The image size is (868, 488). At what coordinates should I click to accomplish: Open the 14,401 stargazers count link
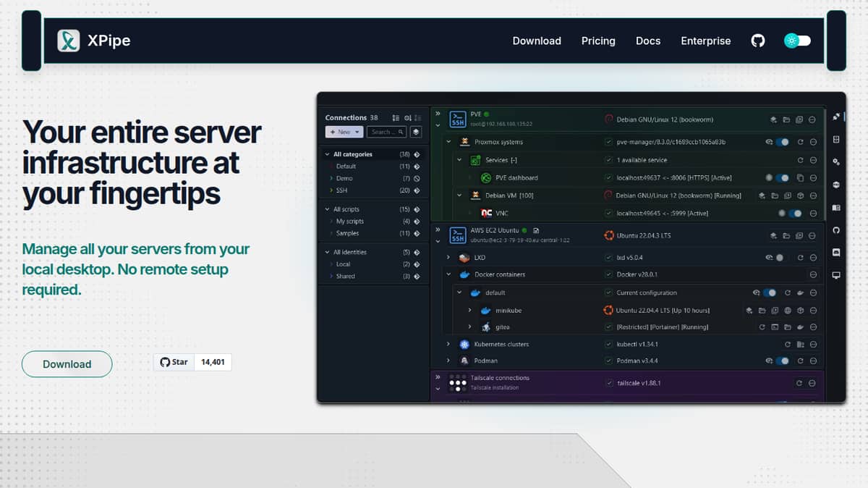point(213,362)
